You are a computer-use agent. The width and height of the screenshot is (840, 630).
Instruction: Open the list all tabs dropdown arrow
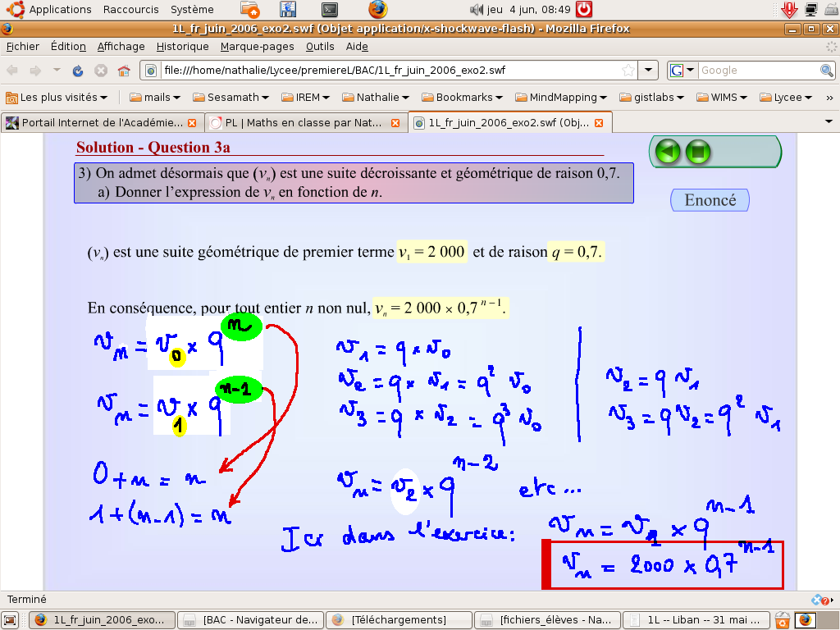(x=828, y=122)
